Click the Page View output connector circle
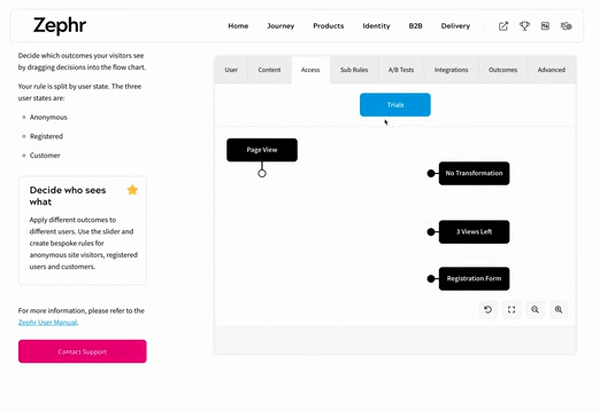600x412 pixels. point(262,173)
